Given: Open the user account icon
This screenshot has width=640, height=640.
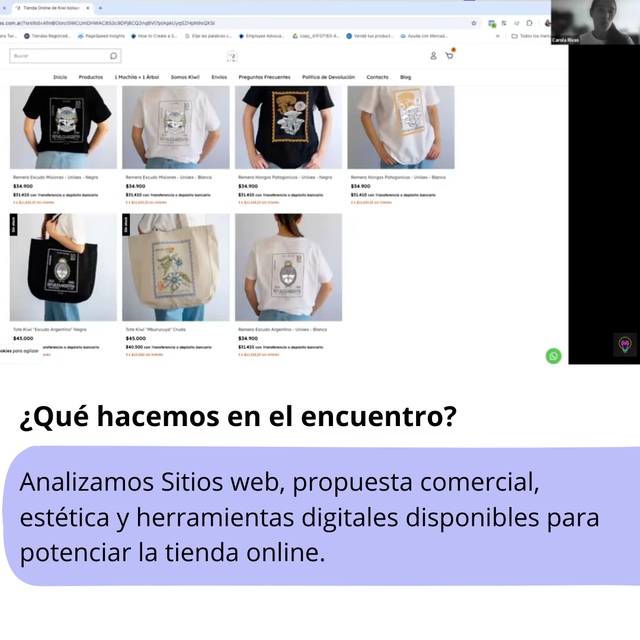Looking at the screenshot, I should pos(433,56).
